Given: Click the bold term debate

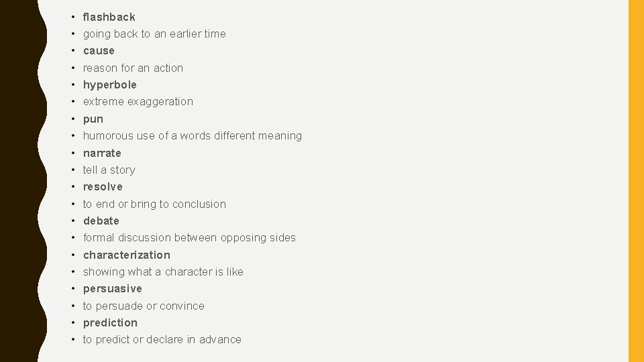Looking at the screenshot, I should pyautogui.click(x=101, y=221).
